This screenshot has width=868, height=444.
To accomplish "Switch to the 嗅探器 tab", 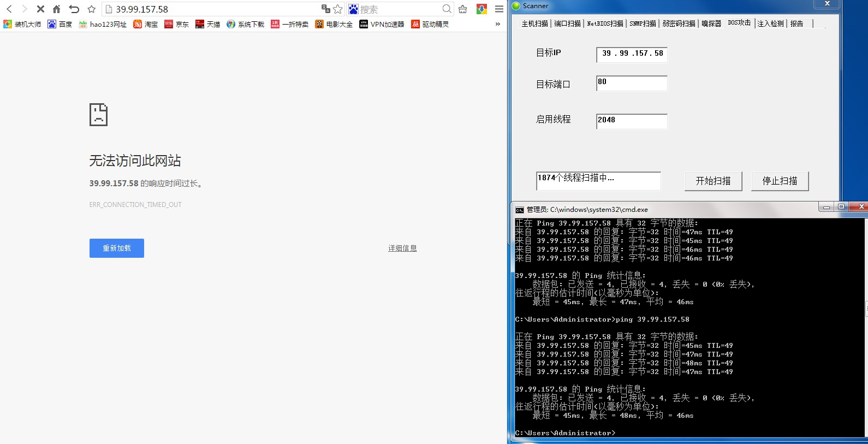I will click(711, 23).
